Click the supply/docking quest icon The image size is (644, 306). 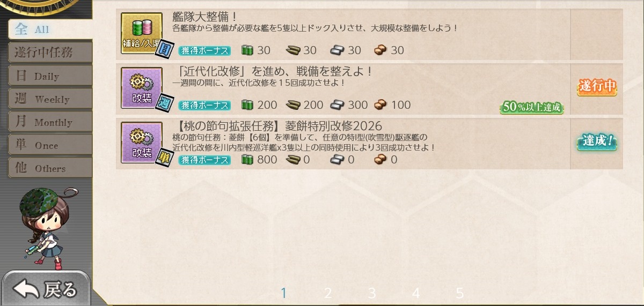(142, 33)
